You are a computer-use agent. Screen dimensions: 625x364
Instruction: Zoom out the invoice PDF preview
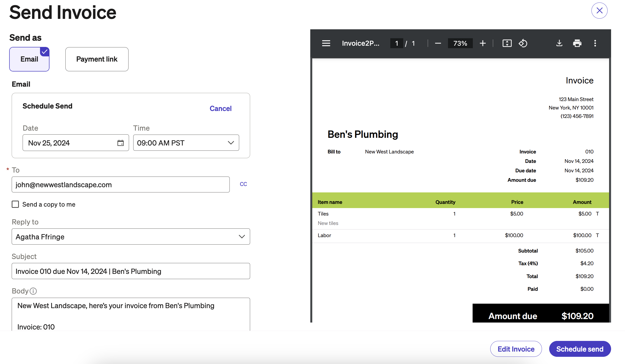click(x=438, y=43)
